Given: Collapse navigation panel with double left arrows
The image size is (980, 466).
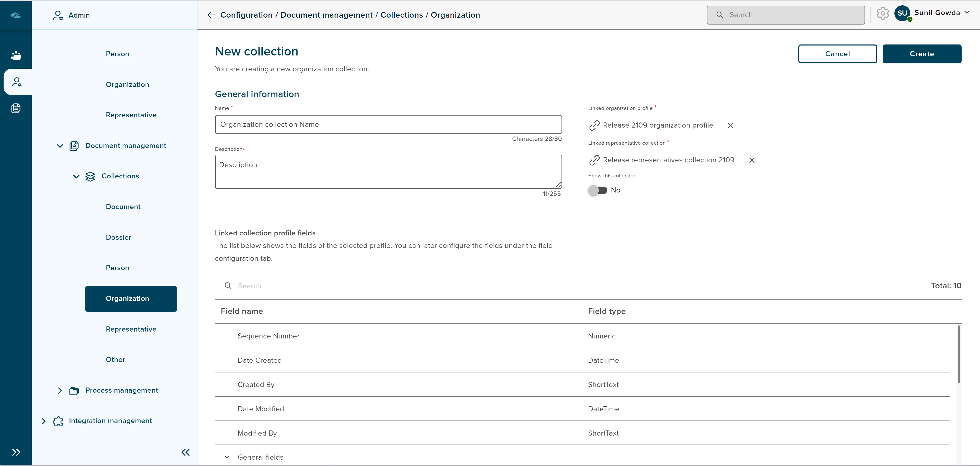Looking at the screenshot, I should point(185,452).
